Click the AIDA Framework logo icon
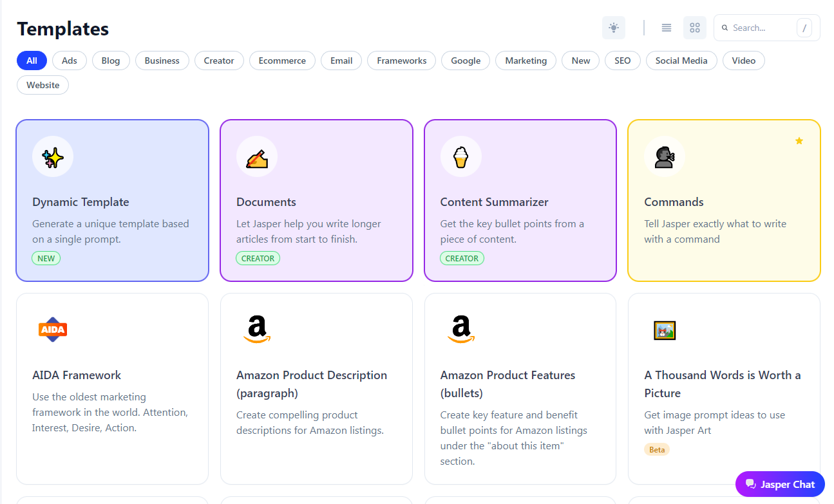The image size is (834, 504). (x=53, y=330)
